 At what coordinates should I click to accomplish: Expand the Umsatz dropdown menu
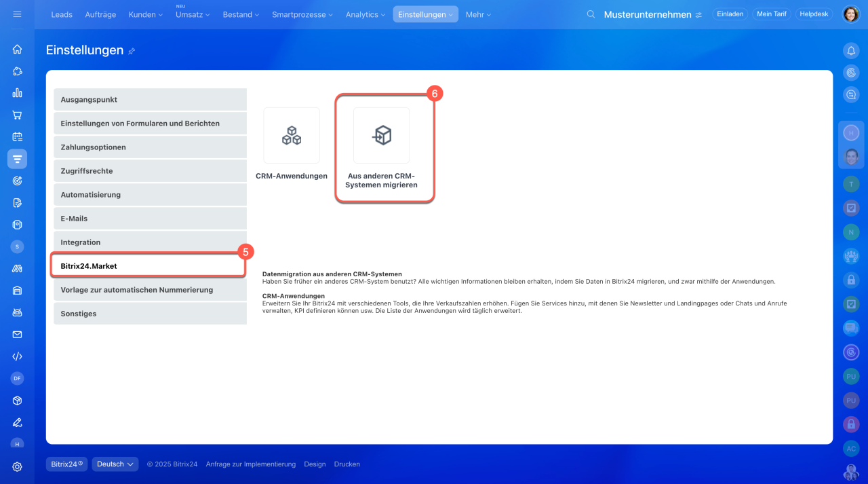pos(193,14)
